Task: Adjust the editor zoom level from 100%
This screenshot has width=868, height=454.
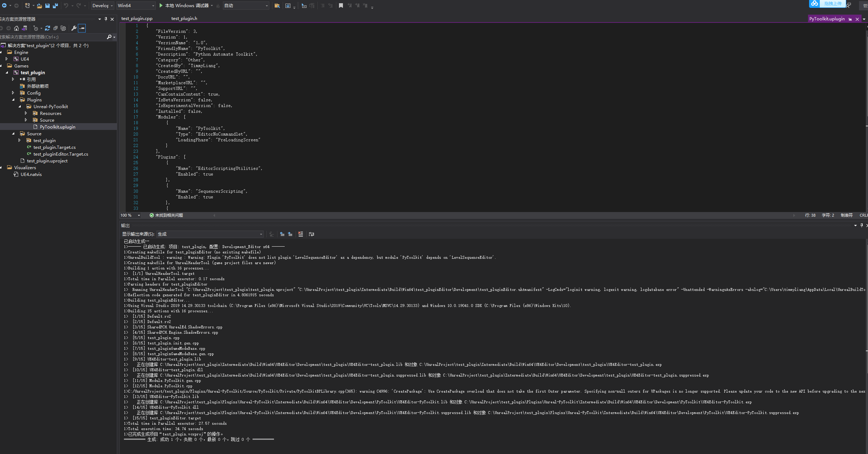Action: [x=130, y=215]
